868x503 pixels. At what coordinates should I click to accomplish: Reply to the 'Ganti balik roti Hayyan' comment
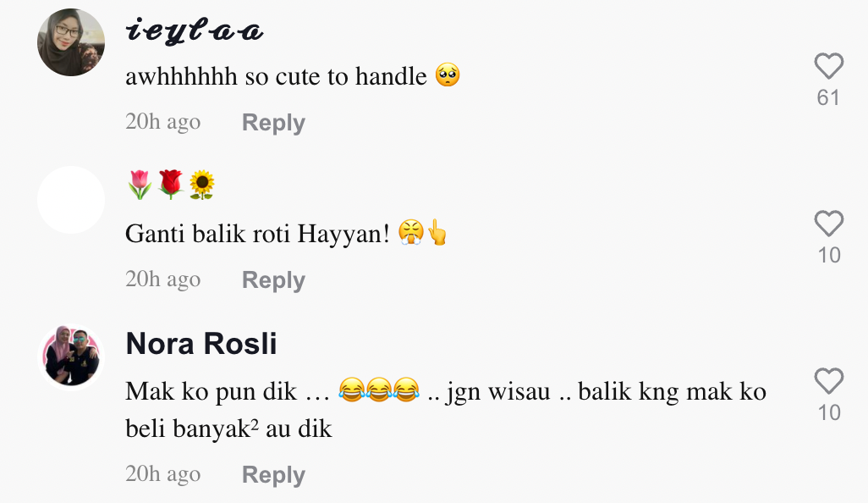tap(273, 279)
